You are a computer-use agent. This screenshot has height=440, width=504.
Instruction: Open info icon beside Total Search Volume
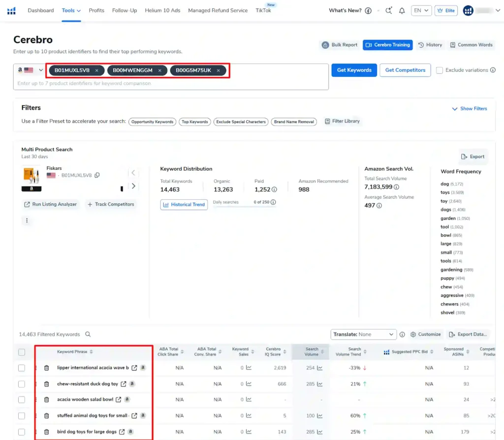396,187
